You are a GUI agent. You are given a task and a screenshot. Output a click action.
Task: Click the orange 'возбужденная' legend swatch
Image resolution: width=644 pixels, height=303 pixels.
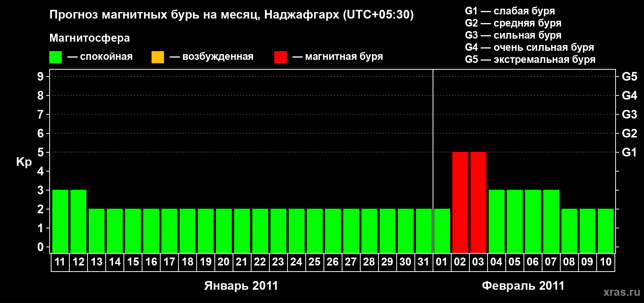click(158, 57)
